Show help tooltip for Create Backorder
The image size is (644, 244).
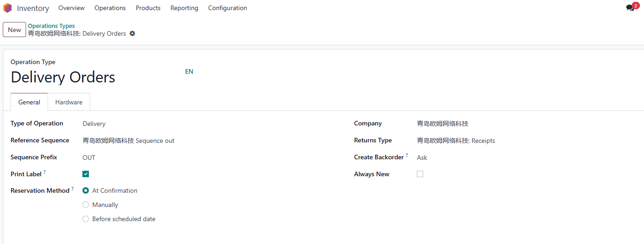[x=407, y=155]
